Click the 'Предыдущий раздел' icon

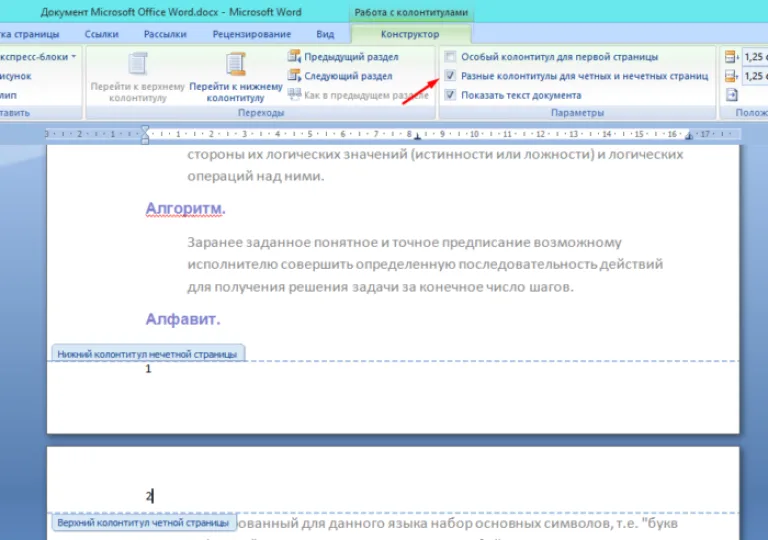pos(294,56)
